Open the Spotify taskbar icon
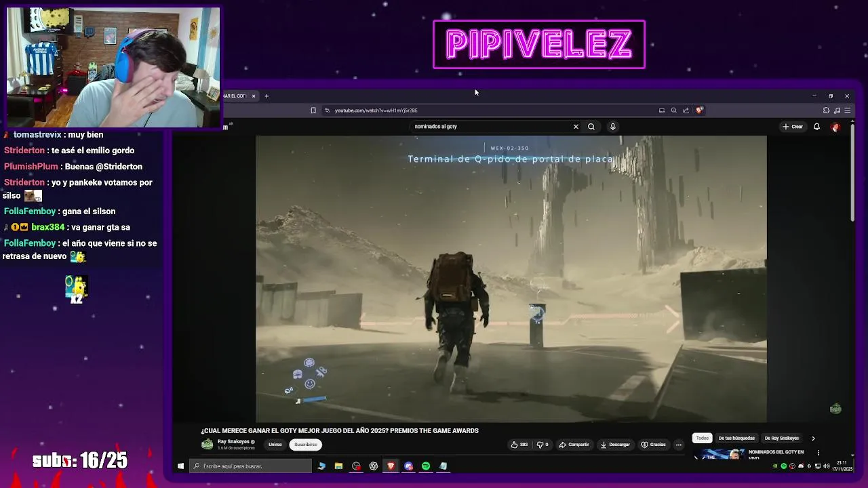The height and width of the screenshot is (488, 868). (x=426, y=466)
